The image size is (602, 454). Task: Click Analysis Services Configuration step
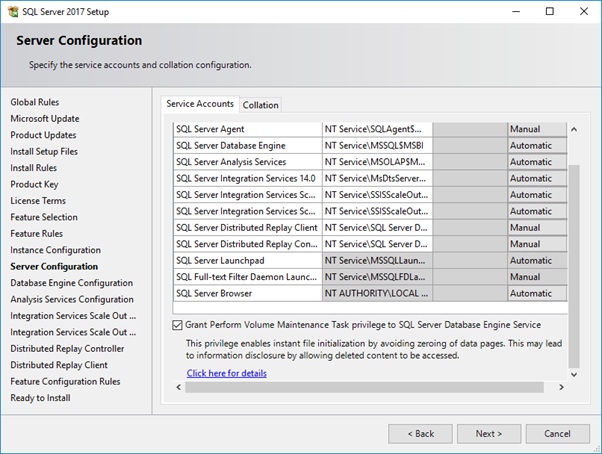[72, 299]
